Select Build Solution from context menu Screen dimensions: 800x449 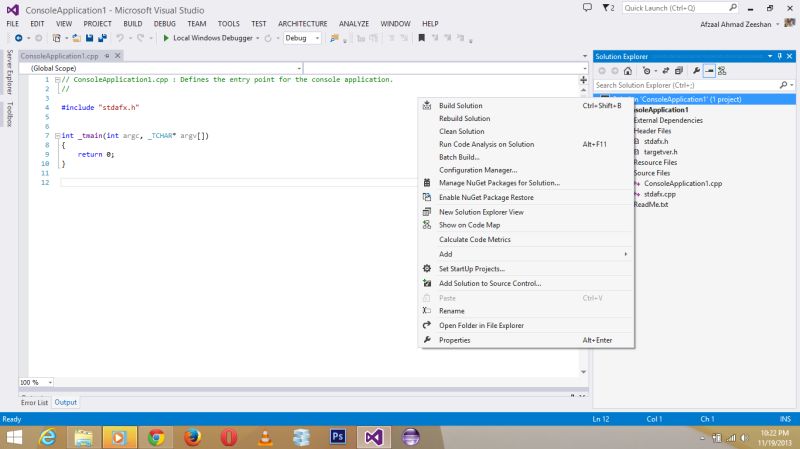tap(526, 106)
